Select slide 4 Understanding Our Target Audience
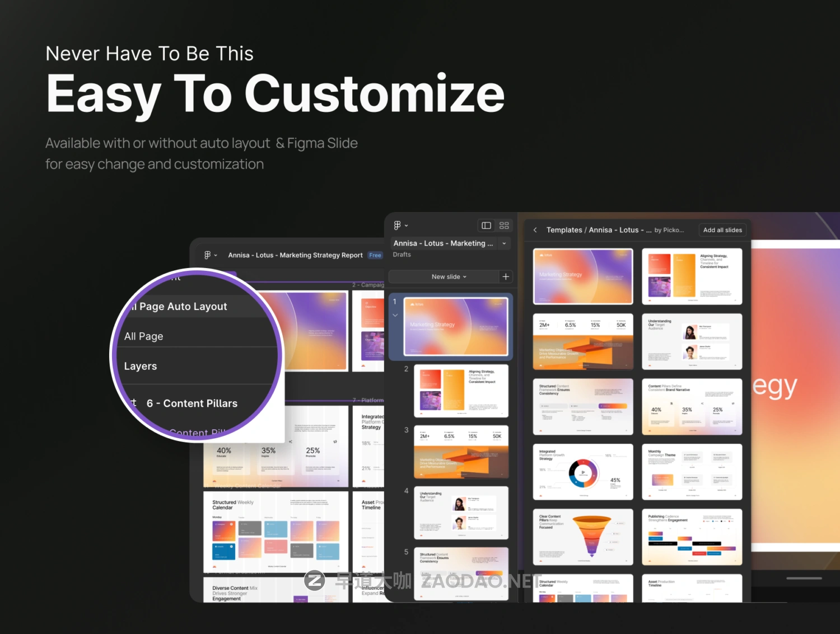The height and width of the screenshot is (634, 840). (461, 513)
